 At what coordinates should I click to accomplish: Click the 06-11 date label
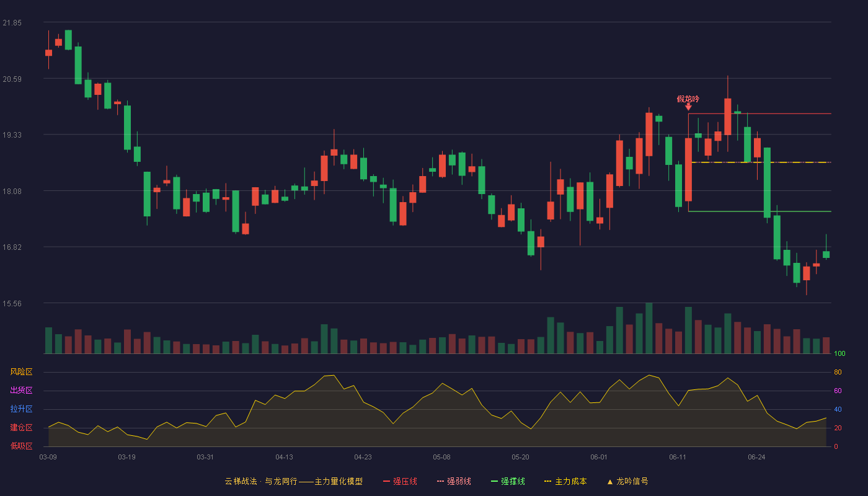[678, 457]
